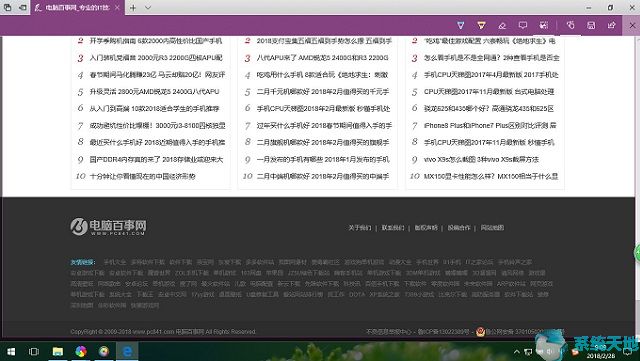640x361 pixels.
Task: Open a new tab with plus button
Action: [x=133, y=7]
